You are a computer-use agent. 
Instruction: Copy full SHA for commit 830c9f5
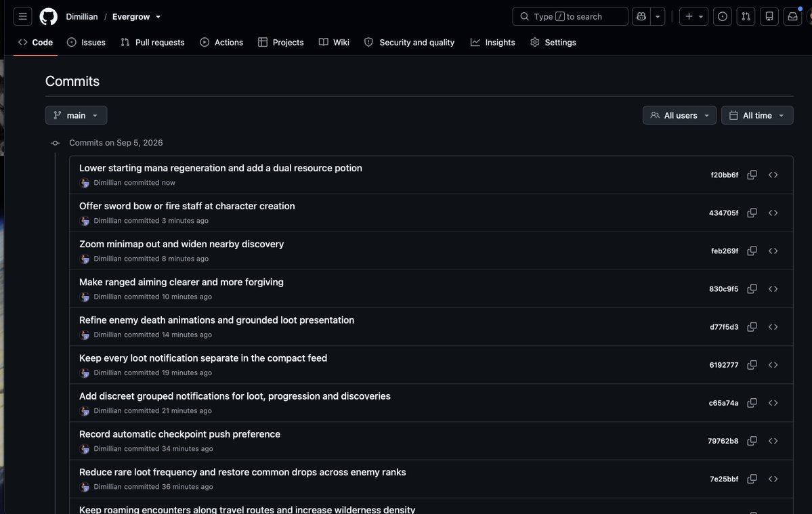752,289
